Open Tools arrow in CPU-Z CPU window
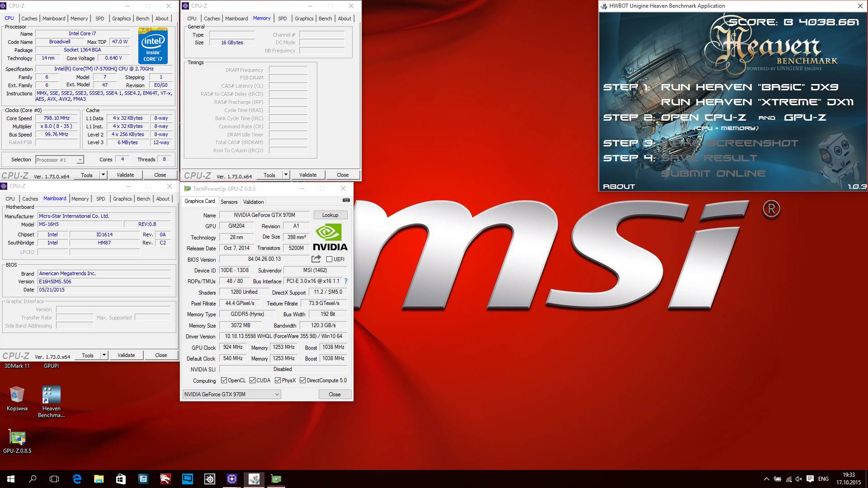This screenshot has width=868, height=488. [x=103, y=175]
